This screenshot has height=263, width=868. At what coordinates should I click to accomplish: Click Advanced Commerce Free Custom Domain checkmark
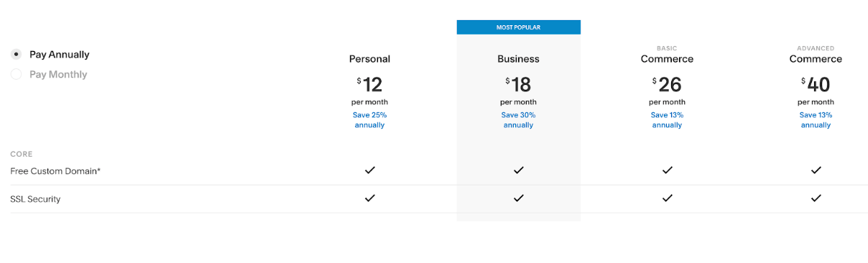tap(816, 170)
